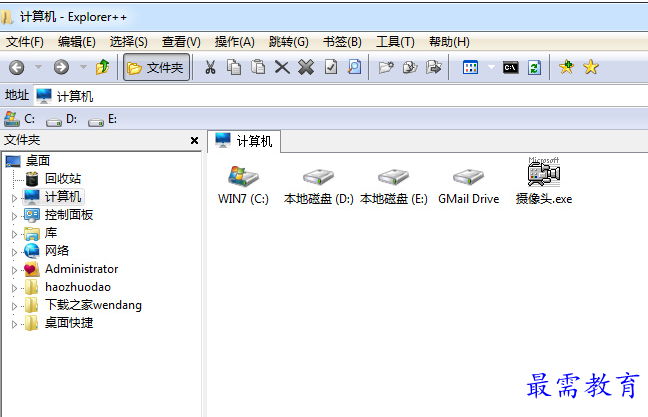The height and width of the screenshot is (417, 648).
Task: Select the GMail Drive icon
Action: click(x=469, y=186)
